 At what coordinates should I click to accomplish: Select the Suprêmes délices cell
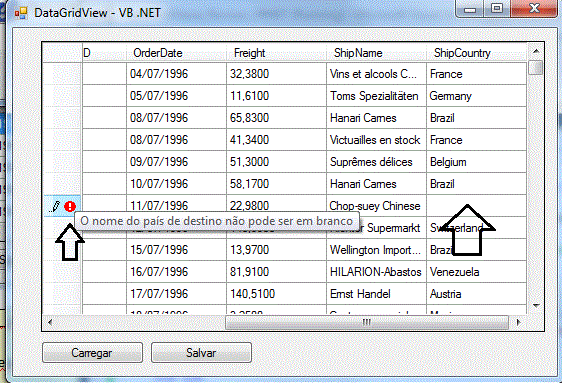pyautogui.click(x=376, y=162)
